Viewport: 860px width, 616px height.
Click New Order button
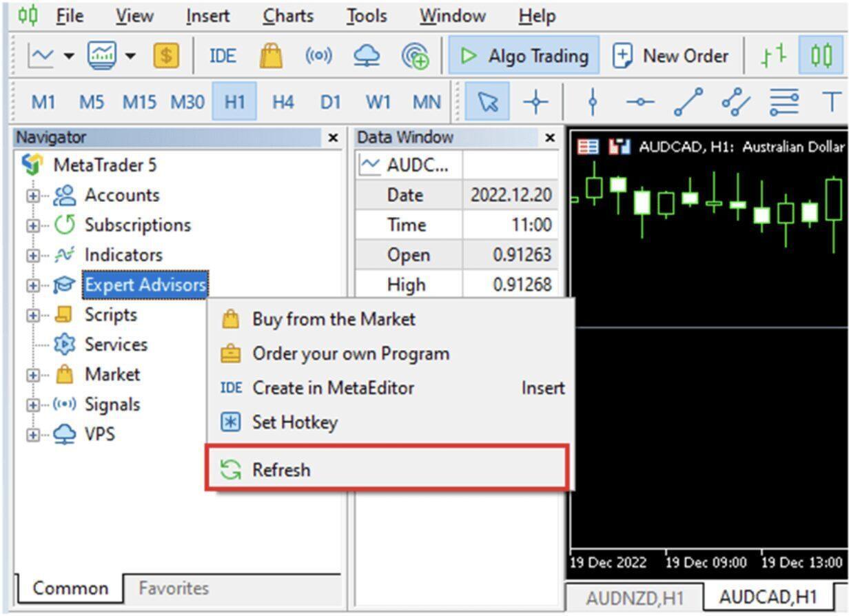[670, 56]
